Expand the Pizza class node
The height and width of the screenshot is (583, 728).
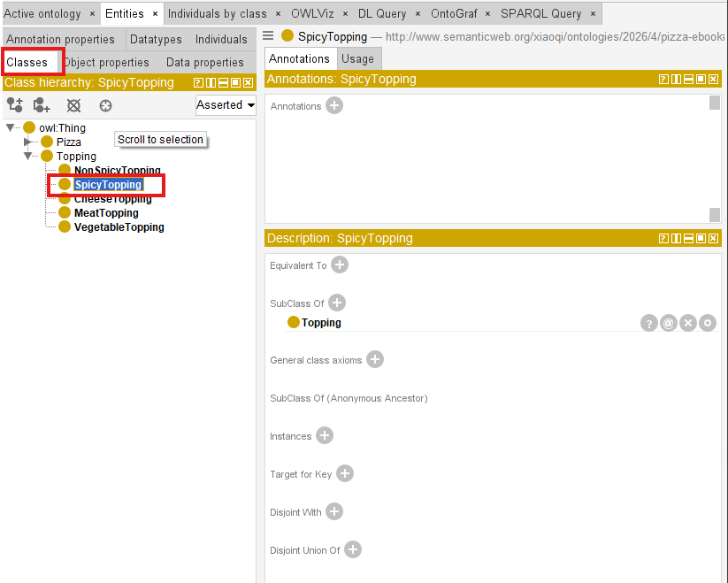tap(27, 142)
